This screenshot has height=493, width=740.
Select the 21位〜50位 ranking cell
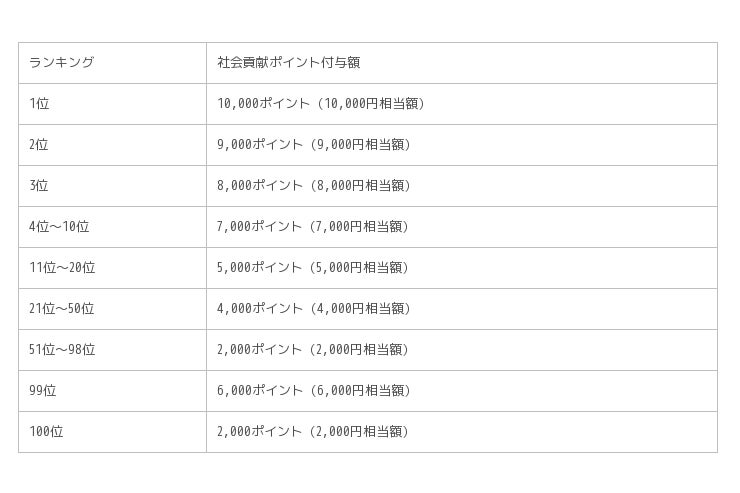(62, 308)
